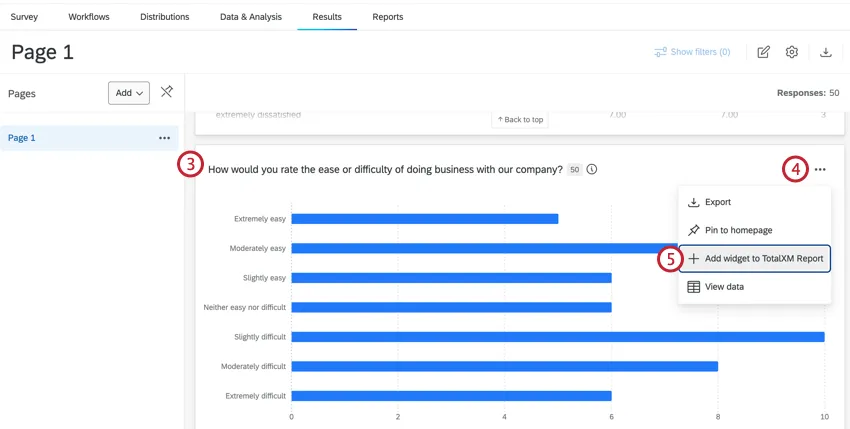Choose Pin to homepage option
The height and width of the screenshot is (429, 850).
click(x=738, y=230)
